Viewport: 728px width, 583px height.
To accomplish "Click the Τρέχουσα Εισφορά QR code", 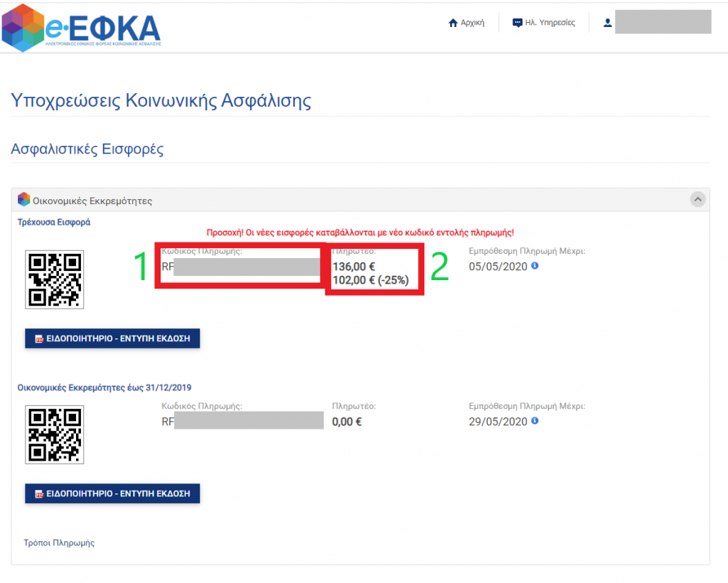I will [x=54, y=279].
